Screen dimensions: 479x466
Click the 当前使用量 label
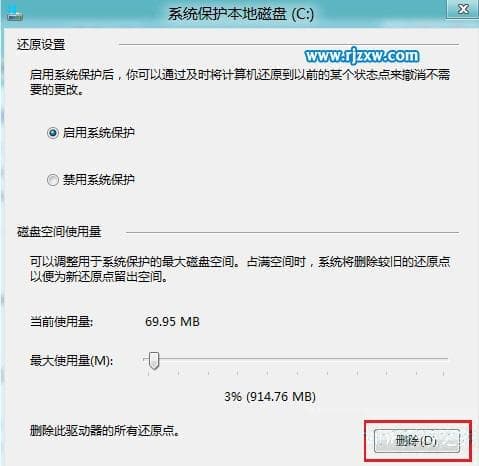point(61,322)
